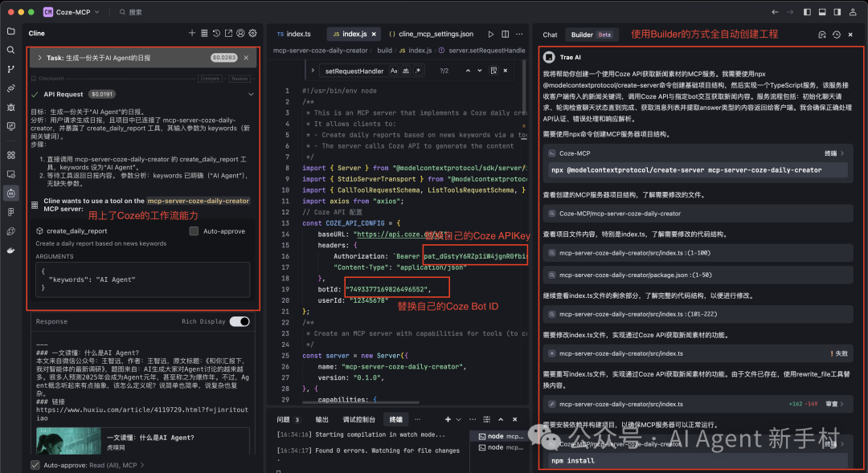The height and width of the screenshot is (473, 868).
Task: Run the current file with play icon
Action: 491,34
